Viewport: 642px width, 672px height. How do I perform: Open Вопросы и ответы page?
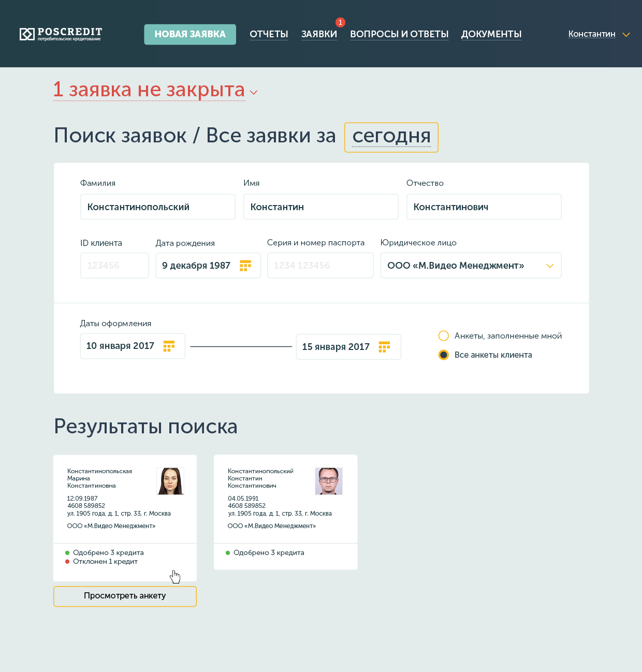(x=399, y=34)
